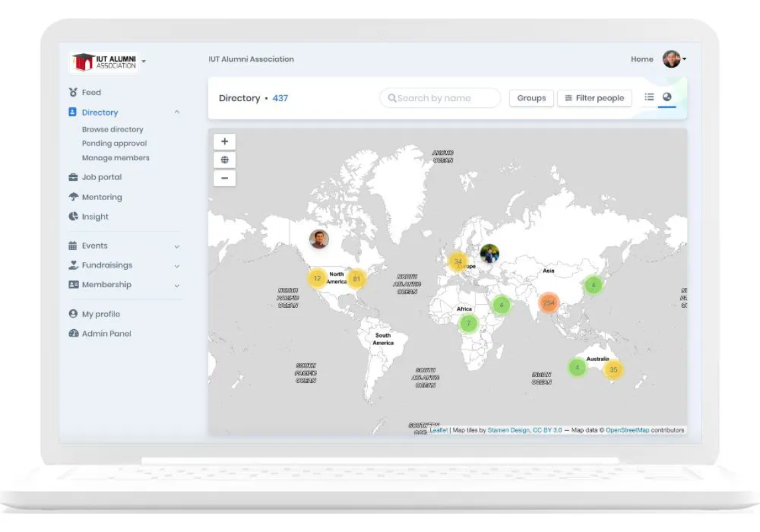
Task: Open the Feed page
Action: (91, 92)
